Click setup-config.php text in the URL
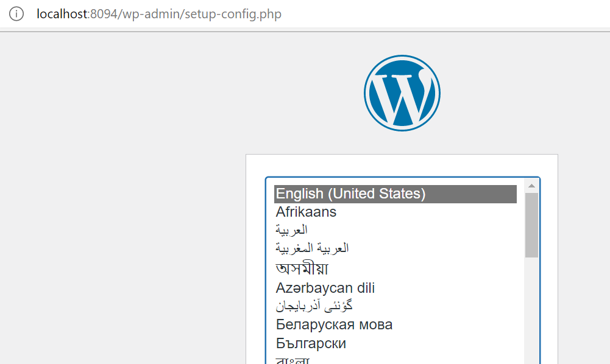Screen dimensions: 610x364 pyautogui.click(x=233, y=15)
